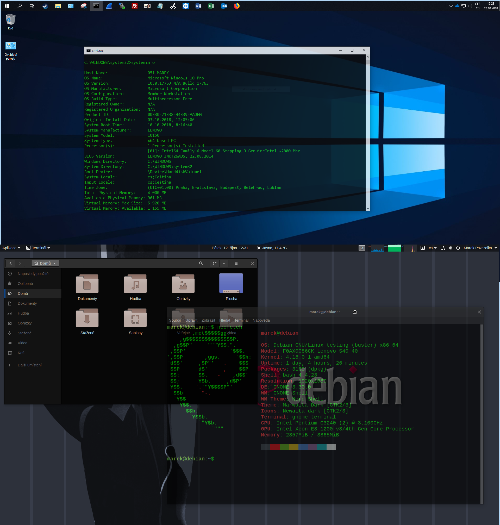Select Dokumenty in the file manager sidebar
Image resolution: width=500 pixels, height=525 pixels.
pos(32,304)
